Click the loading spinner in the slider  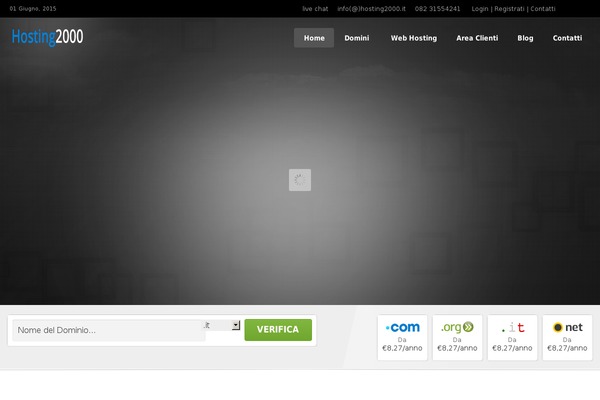coord(300,180)
